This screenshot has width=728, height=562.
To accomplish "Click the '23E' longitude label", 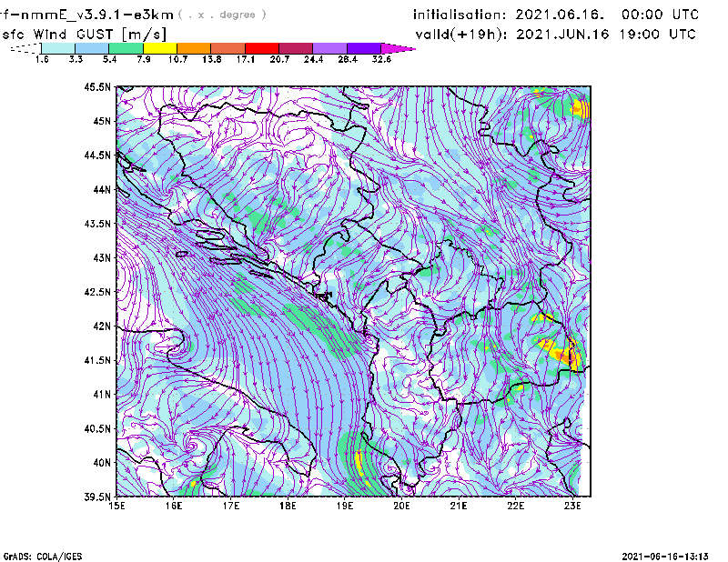I will pos(572,506).
